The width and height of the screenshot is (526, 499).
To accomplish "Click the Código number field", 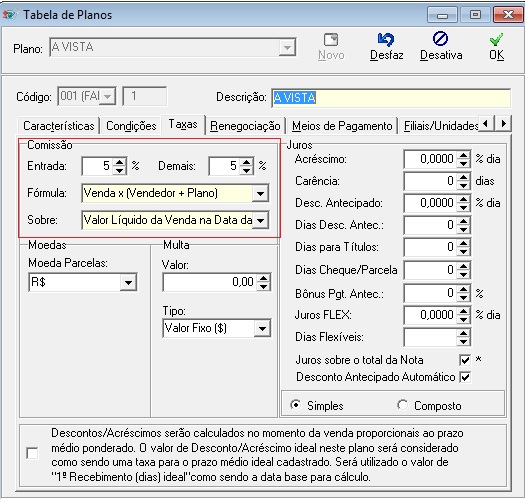I will (x=145, y=97).
